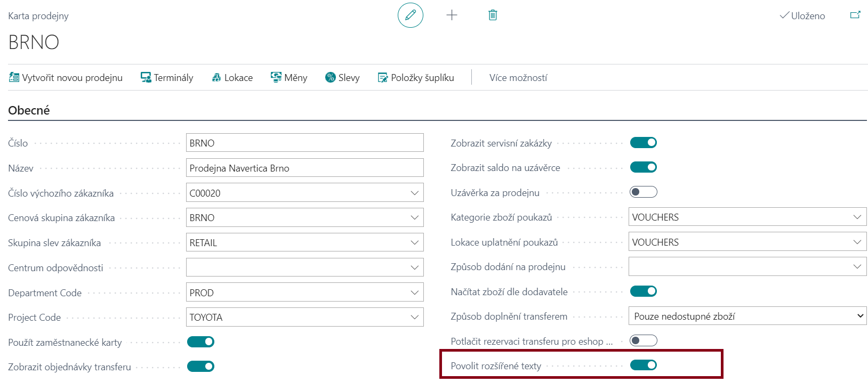Open Více možností menu
This screenshot has height=382, width=868.
[518, 78]
